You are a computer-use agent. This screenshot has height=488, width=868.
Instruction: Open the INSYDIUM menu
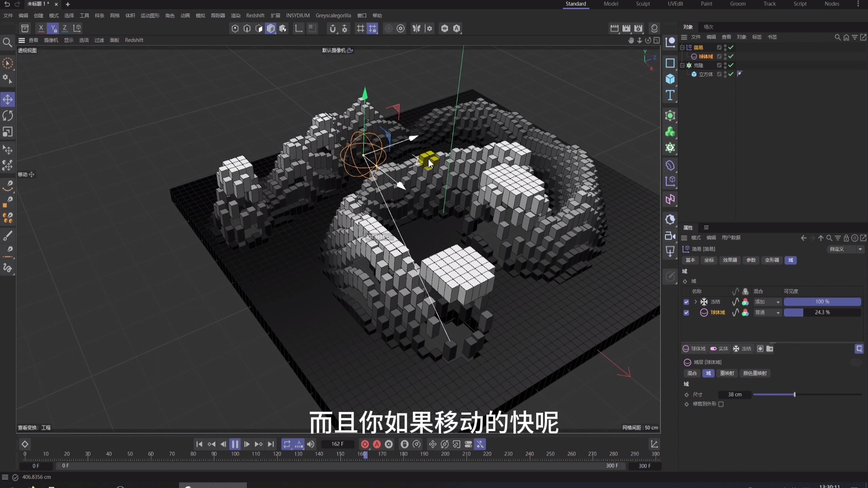tap(298, 15)
